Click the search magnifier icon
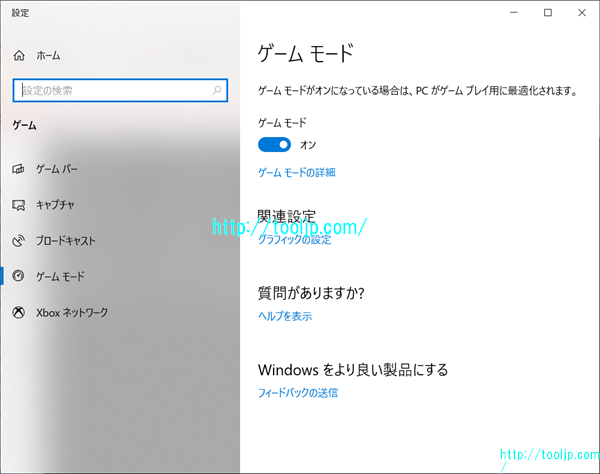Screen dimensions: 600x474 point(217,91)
